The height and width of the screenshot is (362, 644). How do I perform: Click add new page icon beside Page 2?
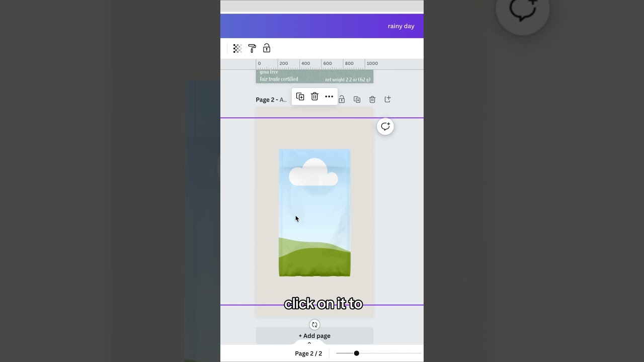pos(387,100)
